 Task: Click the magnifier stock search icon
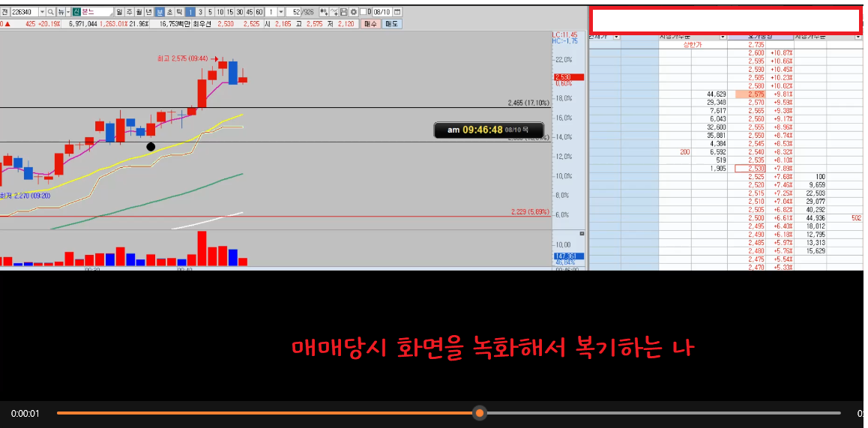click(51, 12)
